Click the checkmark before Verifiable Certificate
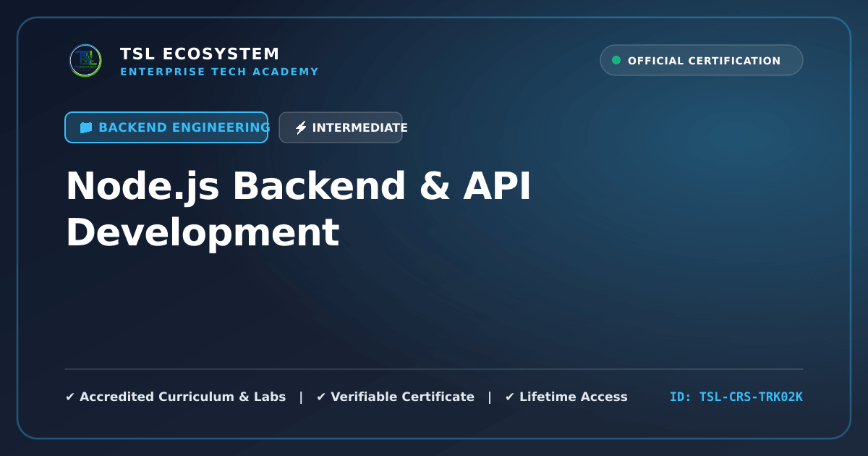Screen dimensions: 868x456 (321, 397)
